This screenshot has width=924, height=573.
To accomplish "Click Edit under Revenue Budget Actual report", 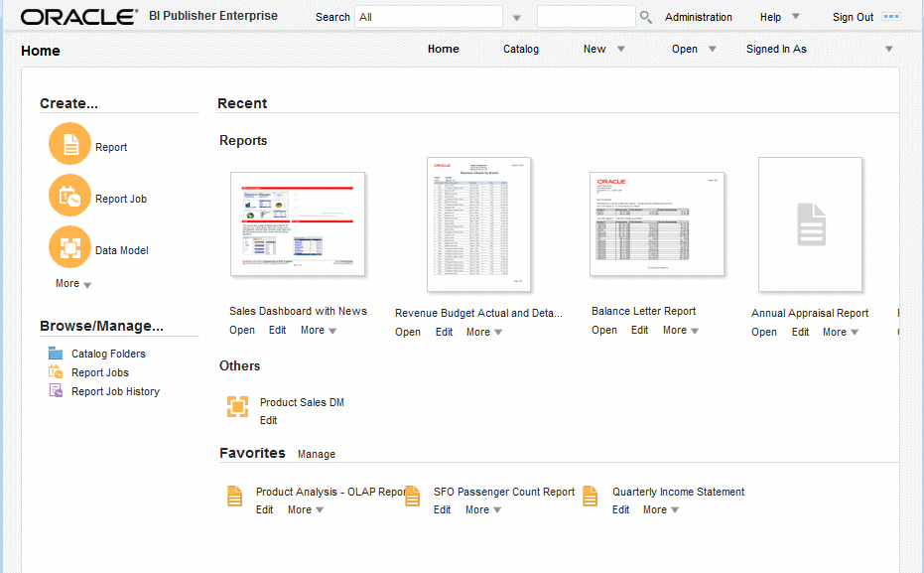I will 445,332.
